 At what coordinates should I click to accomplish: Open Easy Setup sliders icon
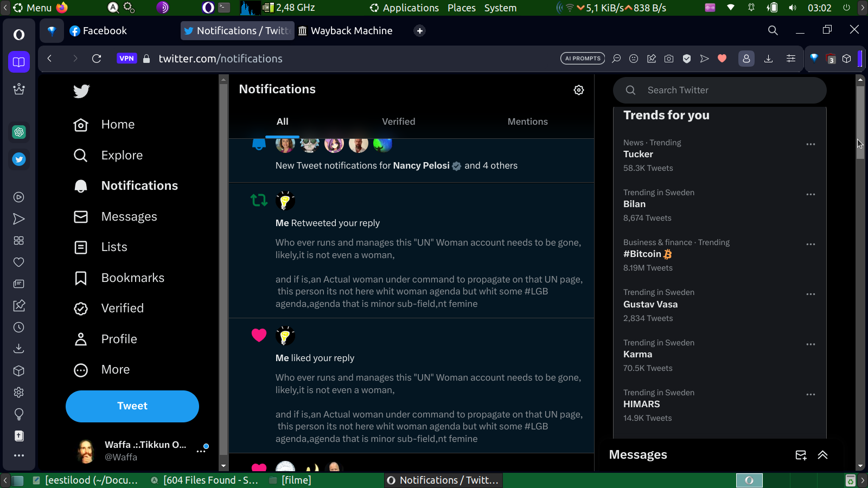(791, 59)
